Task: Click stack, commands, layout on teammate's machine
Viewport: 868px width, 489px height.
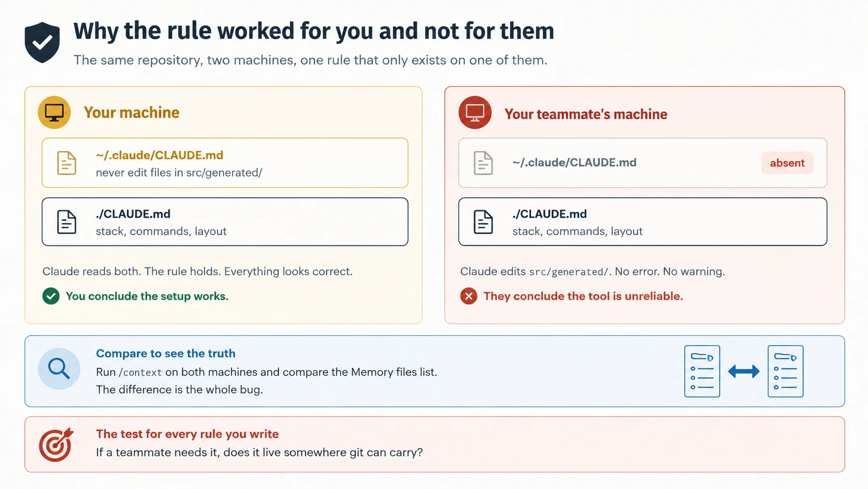Action: (x=577, y=231)
